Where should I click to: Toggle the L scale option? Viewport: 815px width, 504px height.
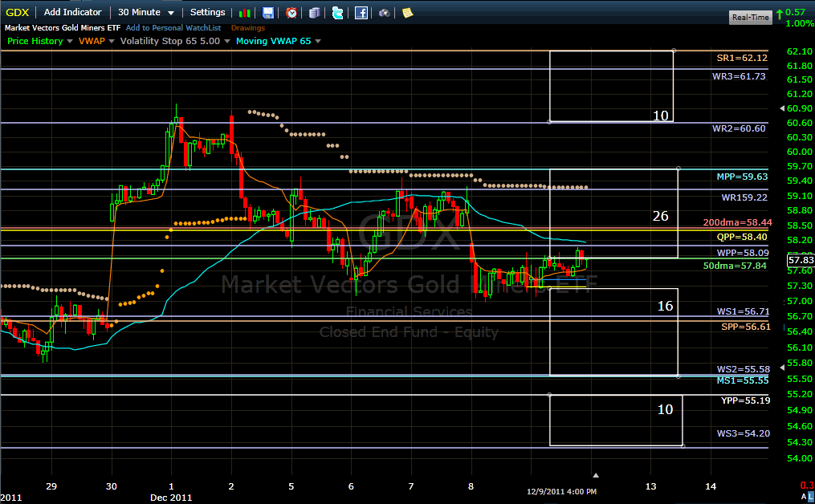[x=811, y=498]
